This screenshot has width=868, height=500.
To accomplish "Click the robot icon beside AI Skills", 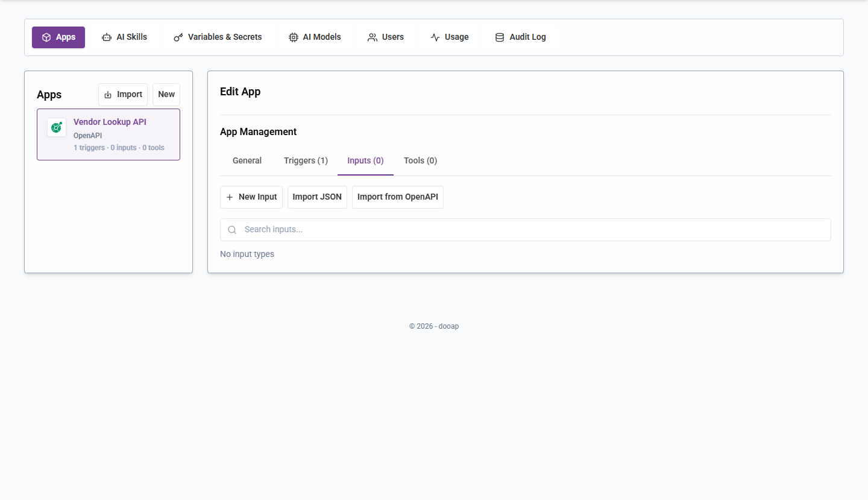I will [x=107, y=37].
